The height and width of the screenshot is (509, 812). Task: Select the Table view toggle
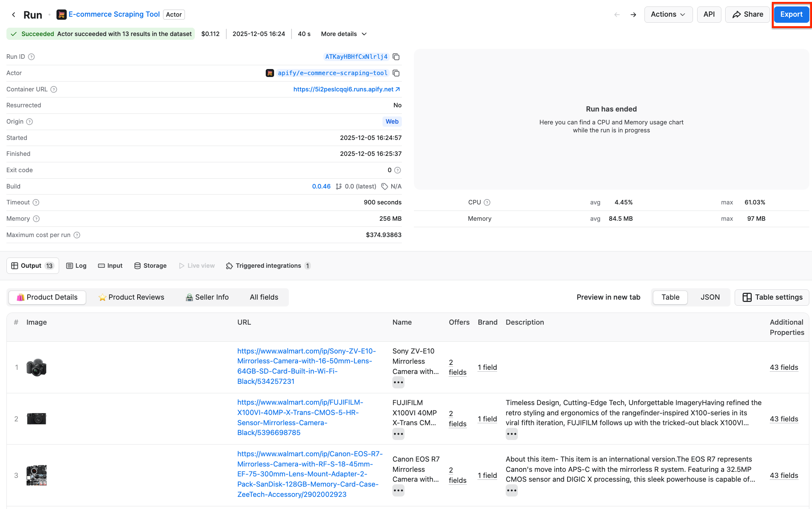coord(670,297)
